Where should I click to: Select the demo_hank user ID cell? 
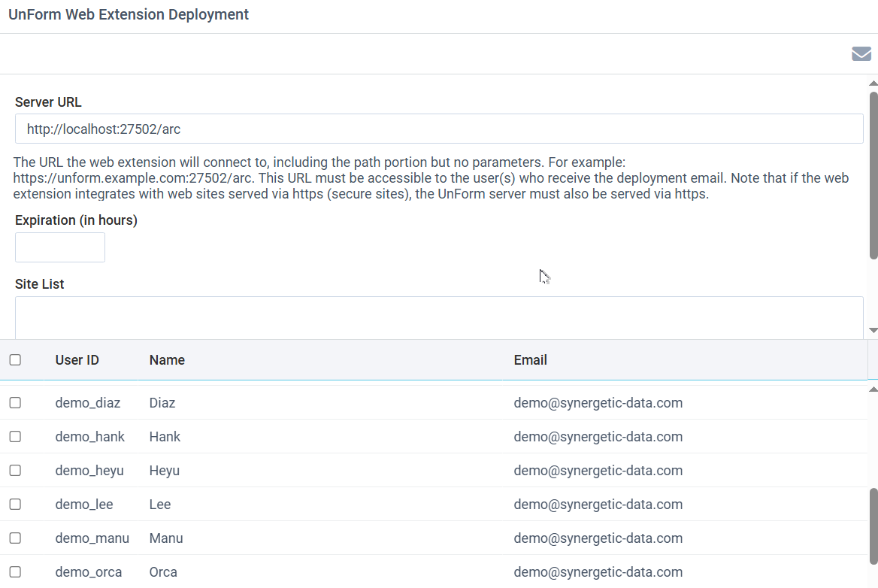(89, 436)
